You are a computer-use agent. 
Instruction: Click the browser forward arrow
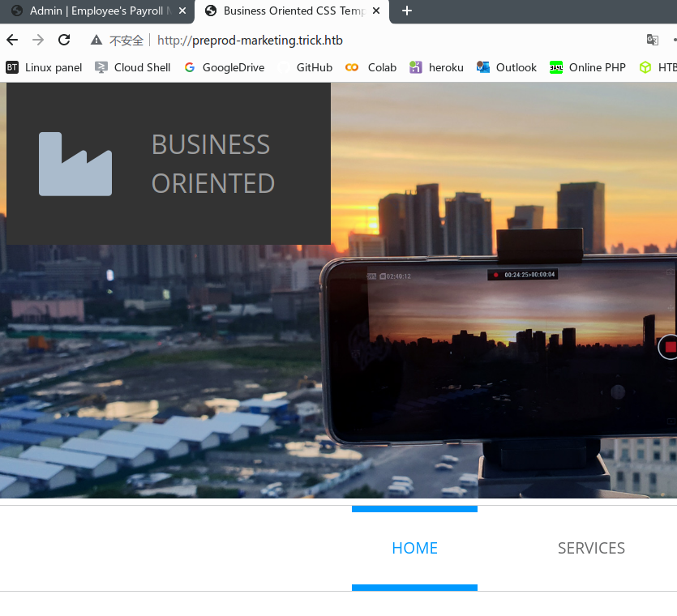[x=38, y=41]
